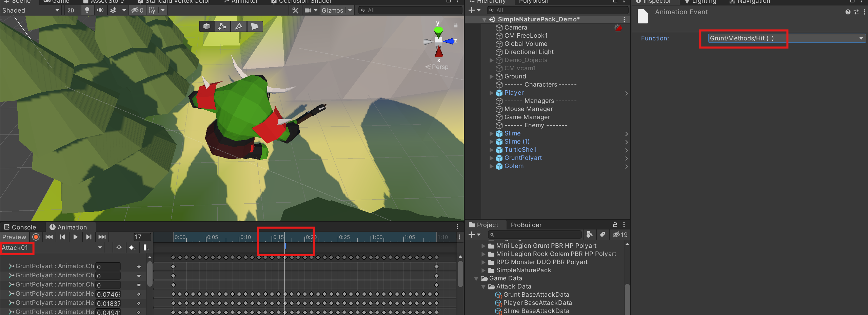Click the scene camera settings icon
The image size is (868, 315).
[308, 10]
